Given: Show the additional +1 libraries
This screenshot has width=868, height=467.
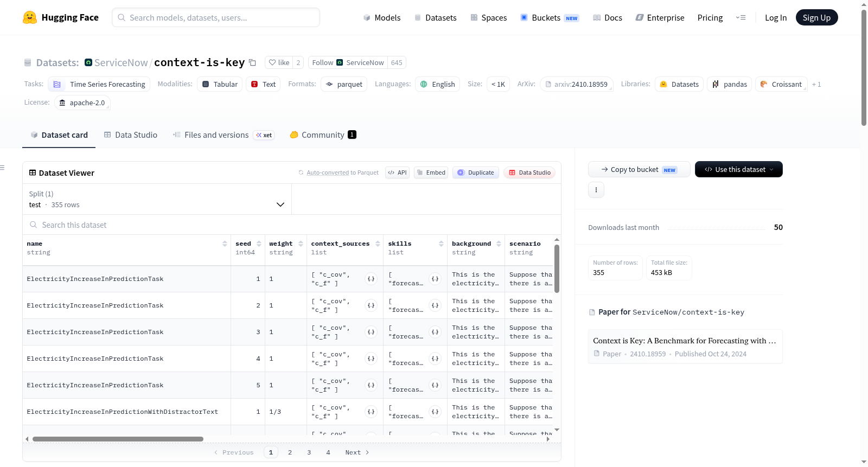Looking at the screenshot, I should point(816,85).
